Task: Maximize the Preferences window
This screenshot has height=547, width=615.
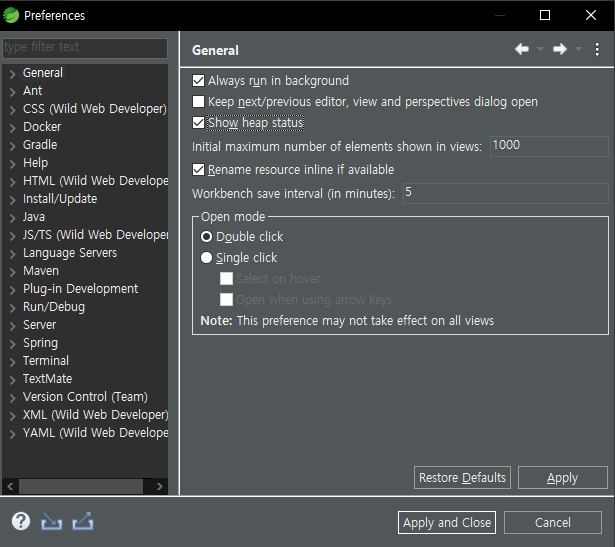Action: [545, 15]
